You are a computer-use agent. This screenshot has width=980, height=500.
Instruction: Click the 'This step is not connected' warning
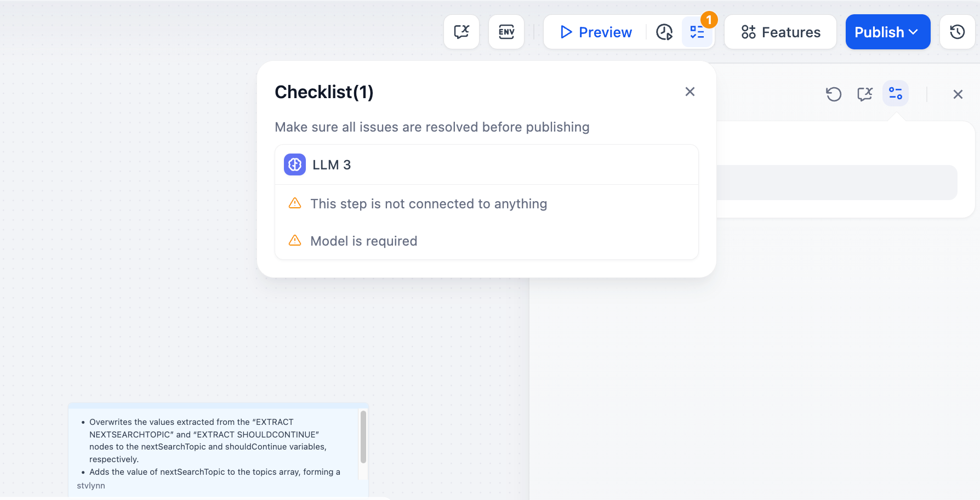428,204
